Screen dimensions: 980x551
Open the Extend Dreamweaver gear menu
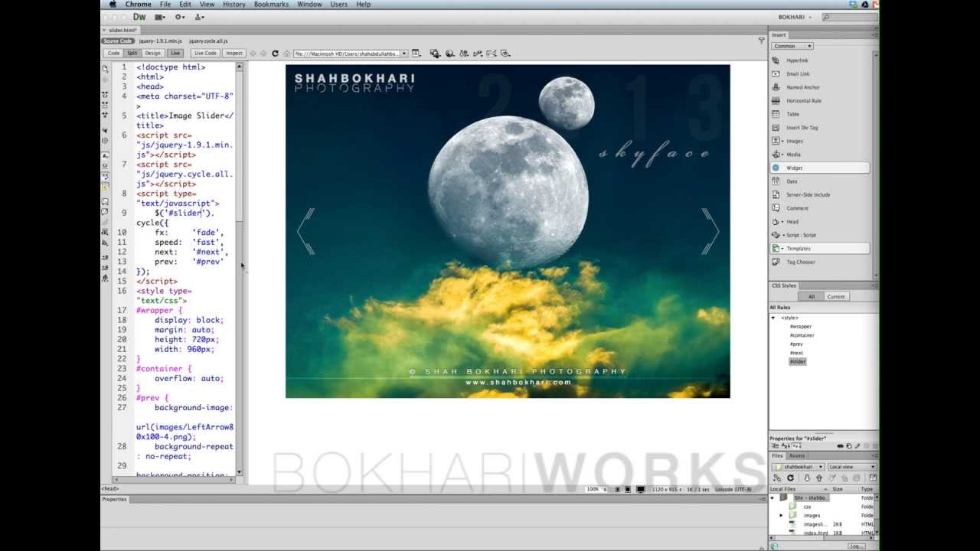pos(180,17)
